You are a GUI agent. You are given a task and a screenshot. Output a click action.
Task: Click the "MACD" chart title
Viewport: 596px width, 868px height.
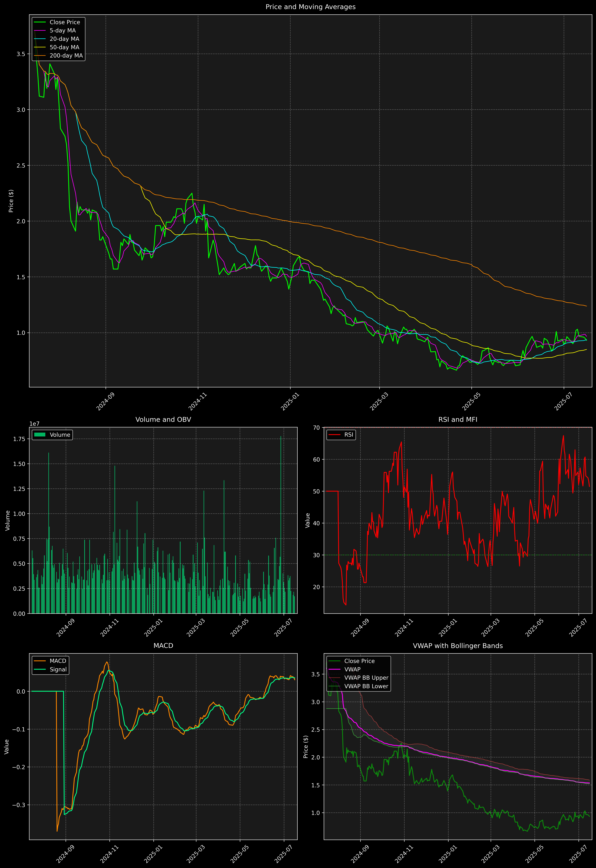pos(163,646)
